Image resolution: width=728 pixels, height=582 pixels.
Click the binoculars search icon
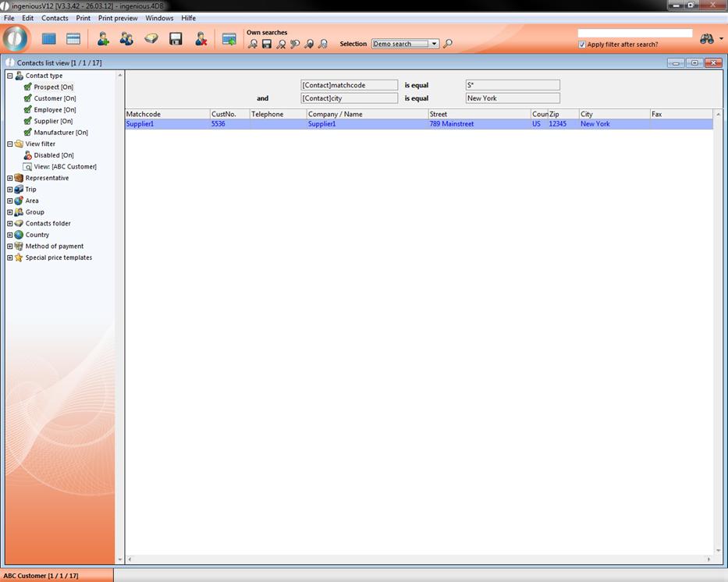click(706, 39)
